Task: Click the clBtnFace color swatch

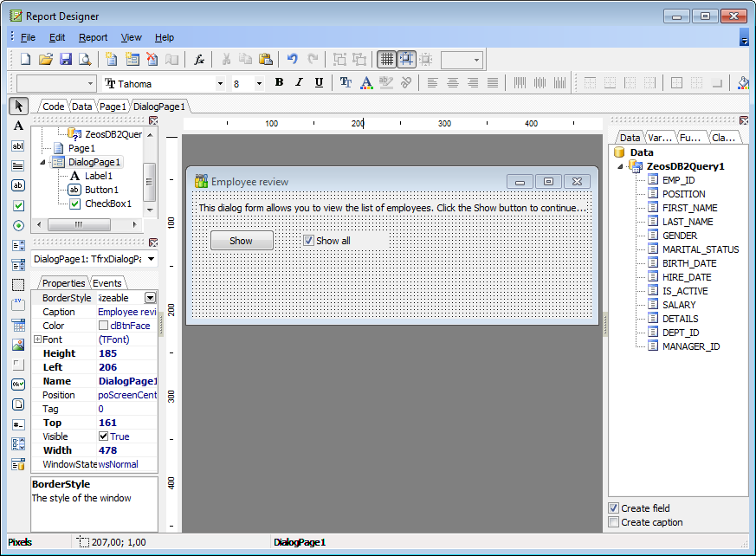Action: (103, 326)
